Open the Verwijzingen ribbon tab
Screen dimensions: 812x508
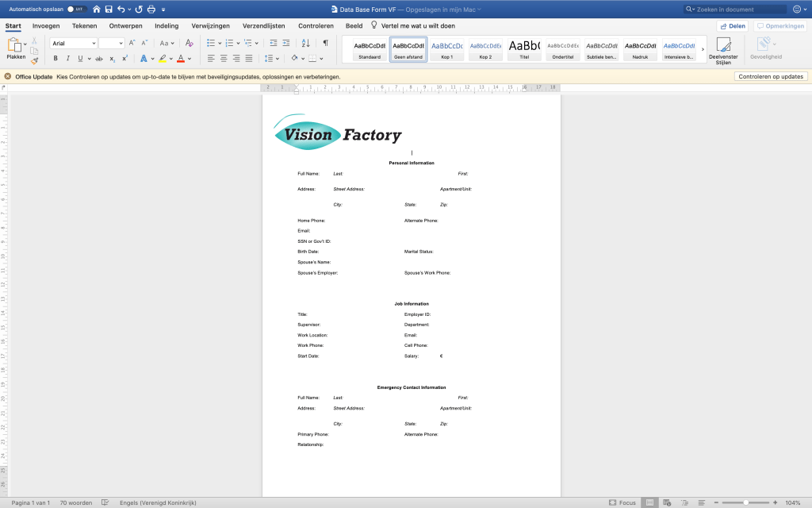[x=210, y=25]
